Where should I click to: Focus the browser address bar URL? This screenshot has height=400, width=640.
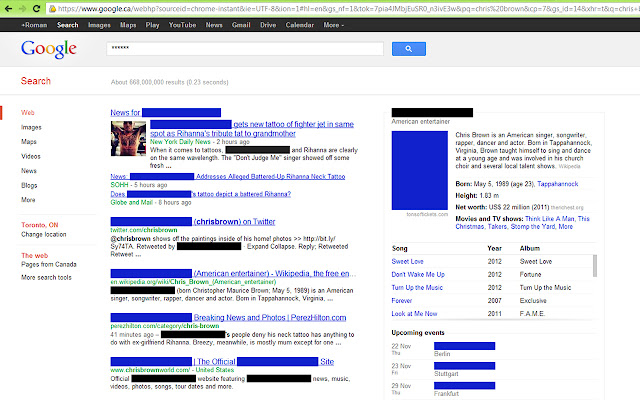(343, 9)
